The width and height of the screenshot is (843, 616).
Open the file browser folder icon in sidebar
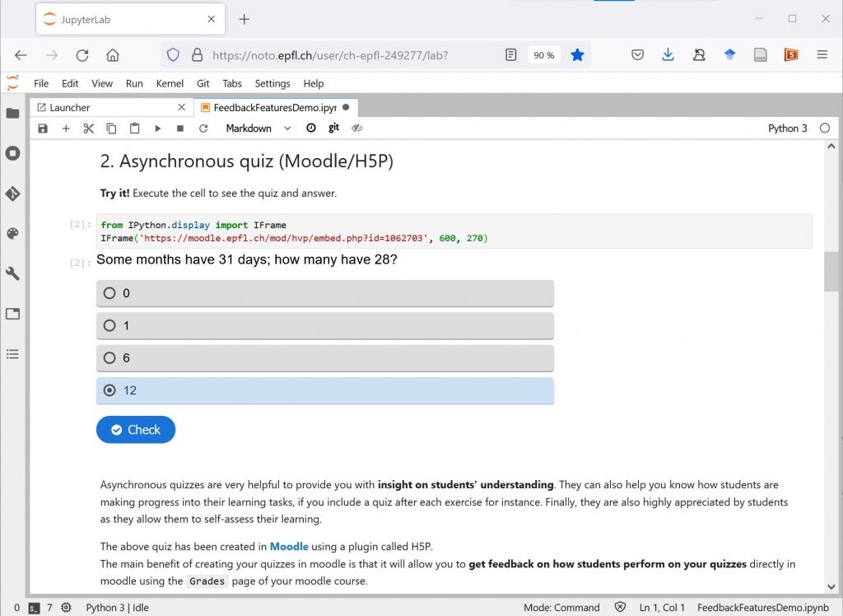click(x=12, y=114)
